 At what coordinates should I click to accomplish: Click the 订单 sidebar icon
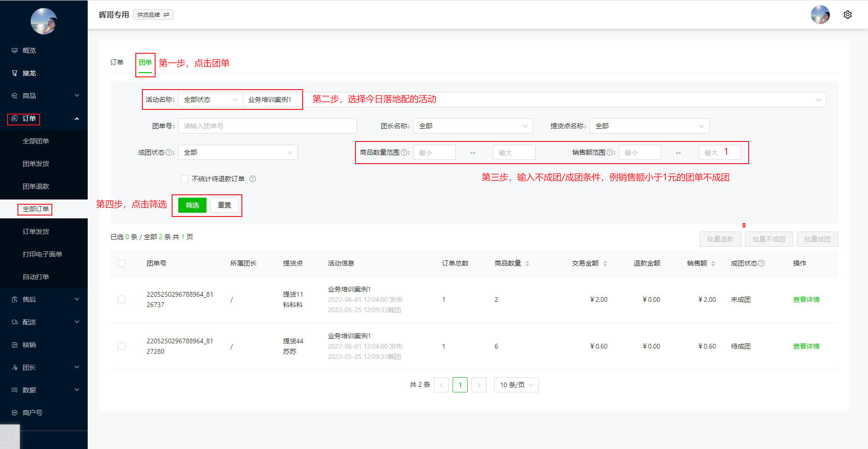pos(15,118)
